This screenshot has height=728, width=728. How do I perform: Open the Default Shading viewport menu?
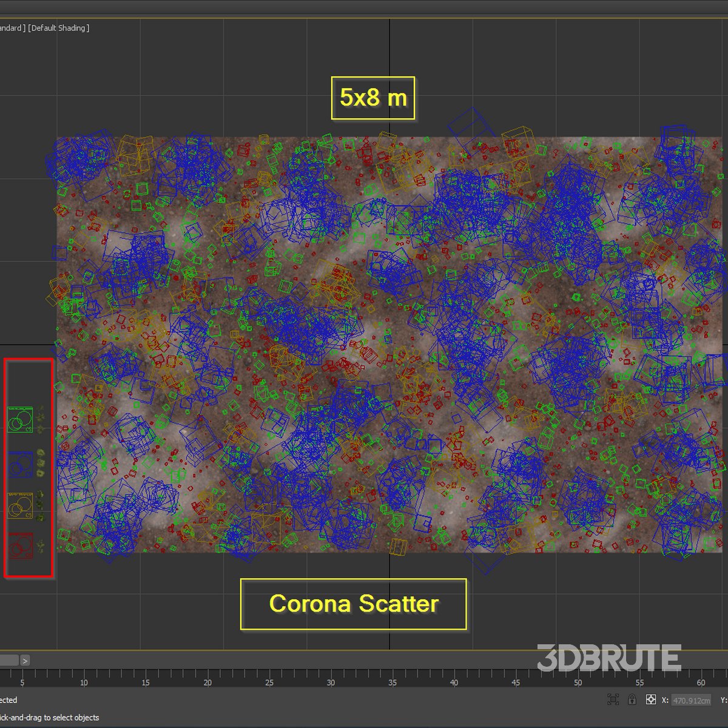(59, 28)
